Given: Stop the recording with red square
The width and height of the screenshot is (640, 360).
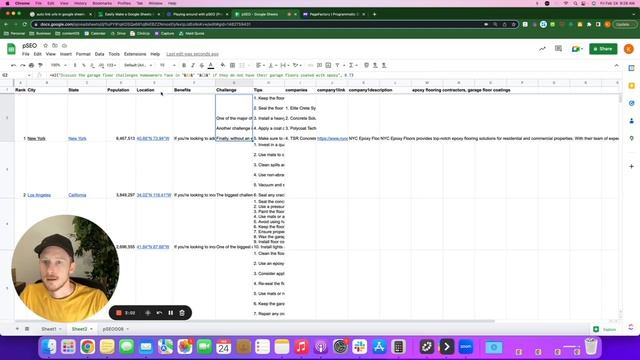Looking at the screenshot, I should (119, 313).
